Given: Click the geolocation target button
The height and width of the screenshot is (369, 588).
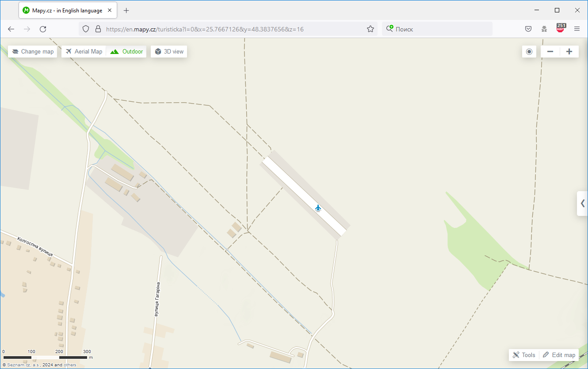Looking at the screenshot, I should [529, 52].
